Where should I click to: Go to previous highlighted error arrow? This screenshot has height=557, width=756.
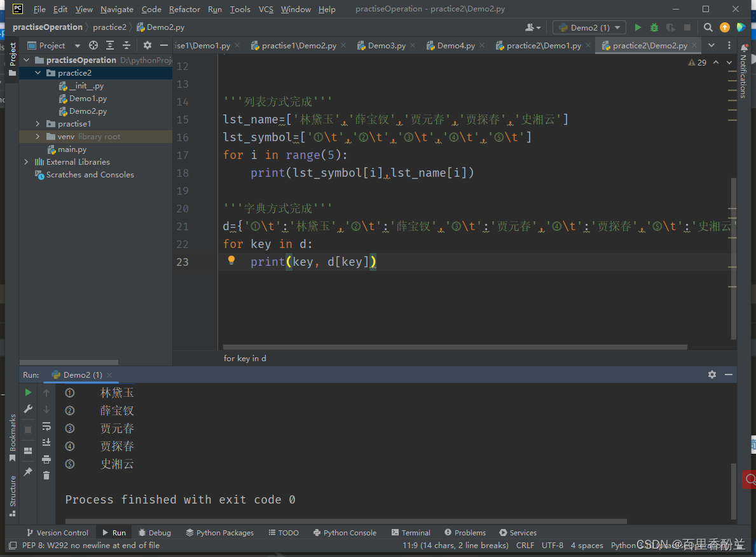(x=716, y=63)
